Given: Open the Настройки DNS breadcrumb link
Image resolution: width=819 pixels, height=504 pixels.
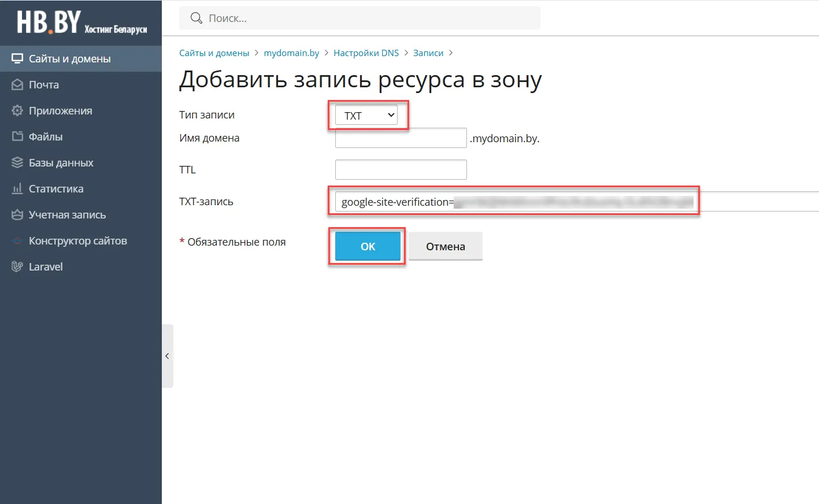Looking at the screenshot, I should (x=366, y=53).
